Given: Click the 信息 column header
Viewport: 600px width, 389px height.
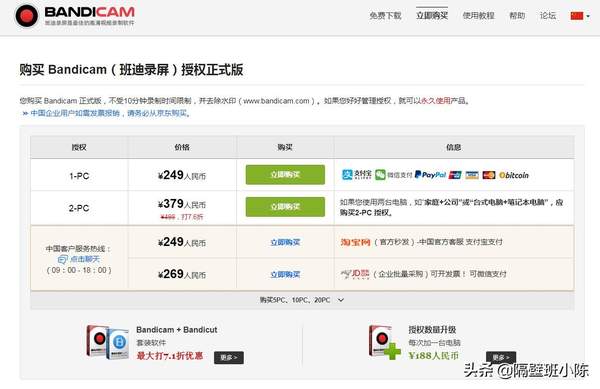Looking at the screenshot, I should pyautogui.click(x=453, y=147).
